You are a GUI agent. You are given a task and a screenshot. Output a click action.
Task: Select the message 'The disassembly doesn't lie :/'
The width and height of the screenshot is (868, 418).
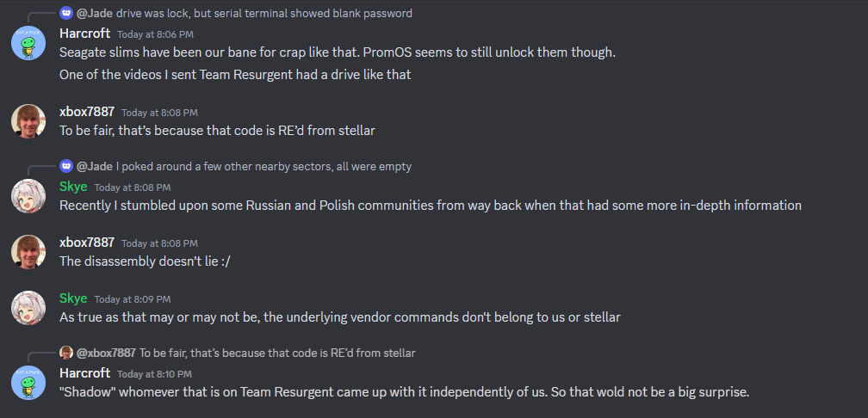tap(145, 261)
